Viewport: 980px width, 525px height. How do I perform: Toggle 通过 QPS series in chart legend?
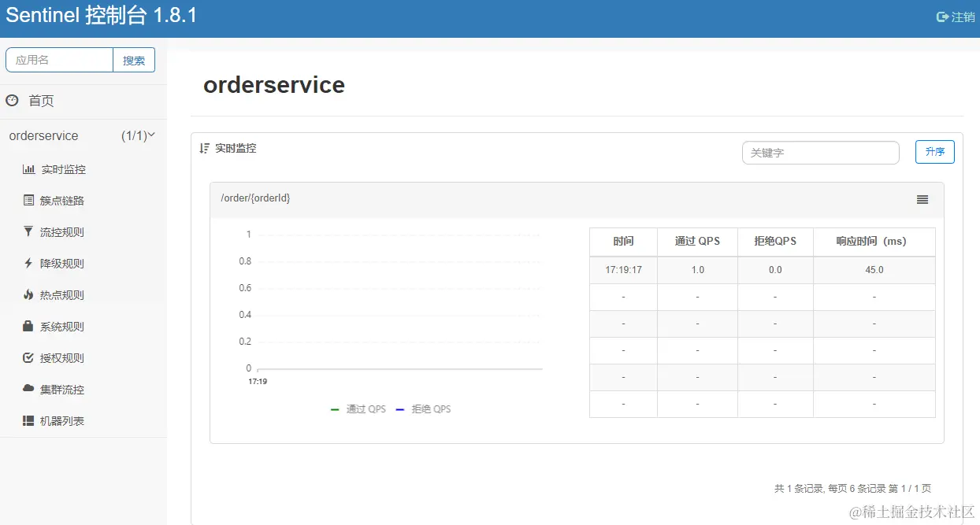[x=358, y=409]
